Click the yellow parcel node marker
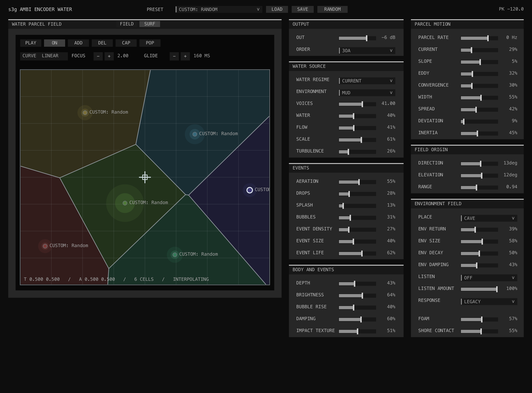The image size is (532, 393). pos(85,113)
